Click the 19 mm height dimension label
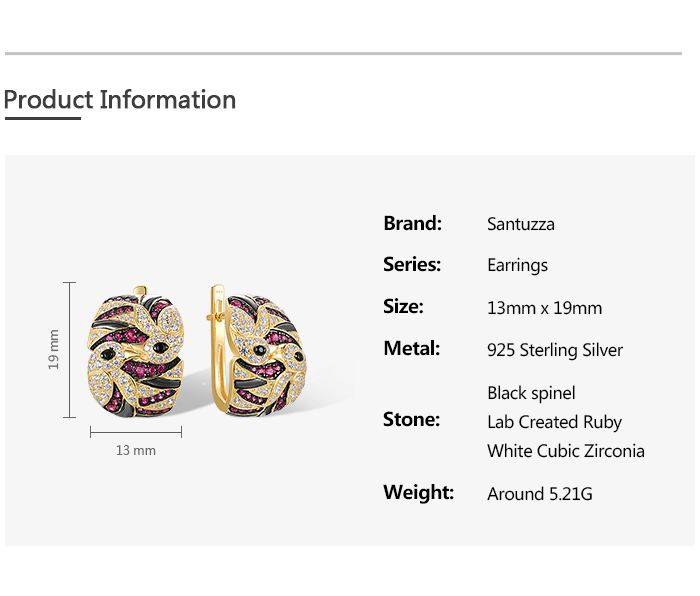 (55, 350)
